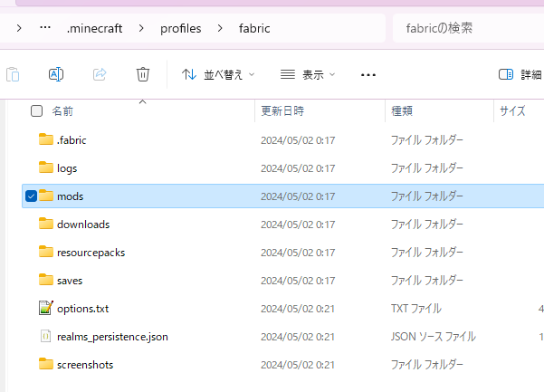The width and height of the screenshot is (544, 392).
Task: Click the Delete trash can icon
Action: pyautogui.click(x=143, y=74)
